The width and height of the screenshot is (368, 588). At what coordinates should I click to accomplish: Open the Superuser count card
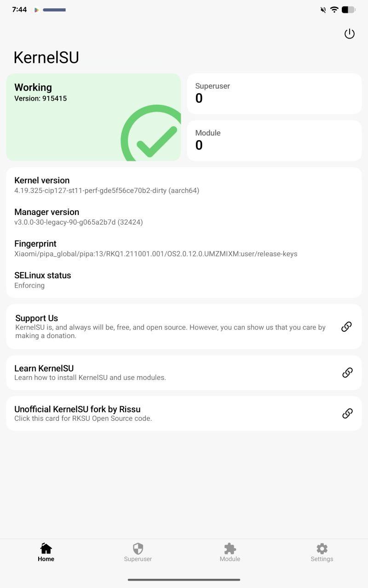pos(274,94)
